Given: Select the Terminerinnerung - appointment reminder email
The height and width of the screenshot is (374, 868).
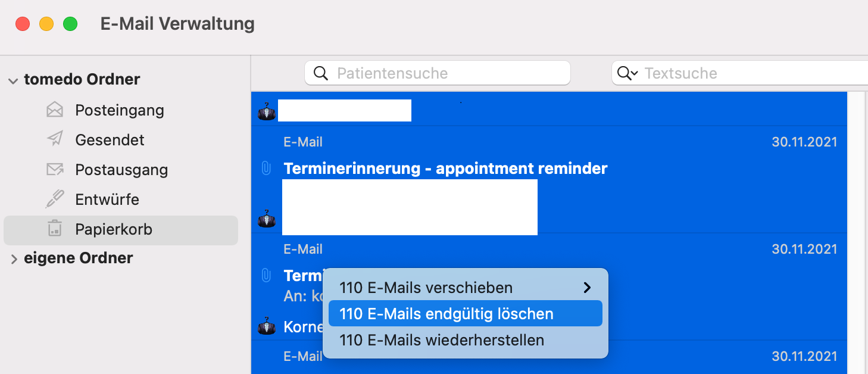Looking at the screenshot, I should click(549, 179).
